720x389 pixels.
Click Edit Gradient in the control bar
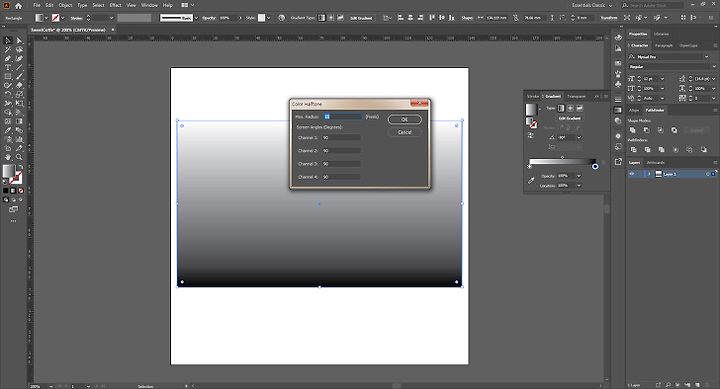tap(361, 18)
